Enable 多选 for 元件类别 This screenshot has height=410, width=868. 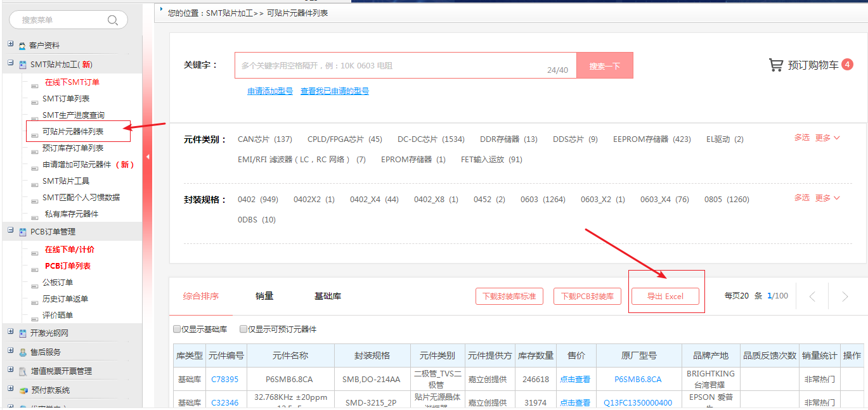(x=801, y=138)
